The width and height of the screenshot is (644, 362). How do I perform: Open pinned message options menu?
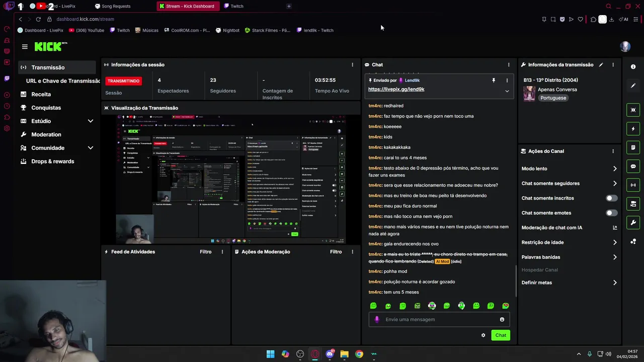[x=507, y=80]
